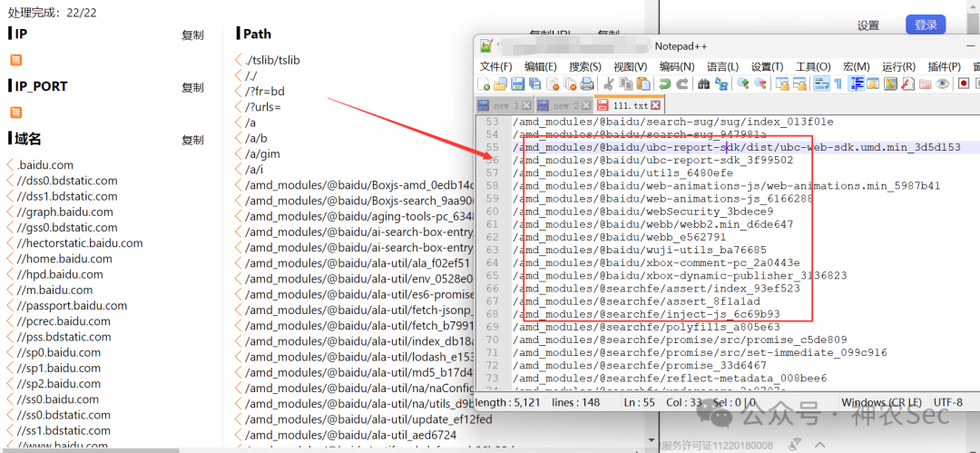
Task: Expand the chevron beside /a/gim
Action: click(238, 154)
